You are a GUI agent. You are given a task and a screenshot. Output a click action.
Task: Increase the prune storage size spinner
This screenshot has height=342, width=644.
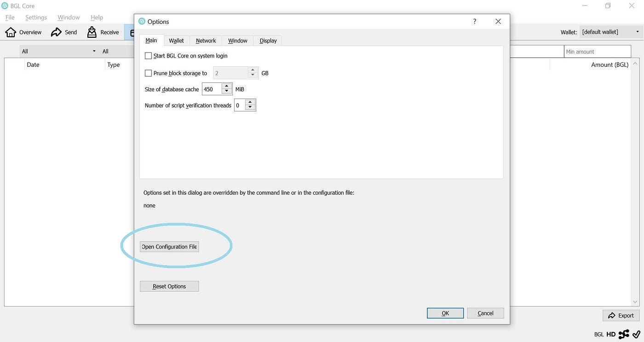coord(253,70)
